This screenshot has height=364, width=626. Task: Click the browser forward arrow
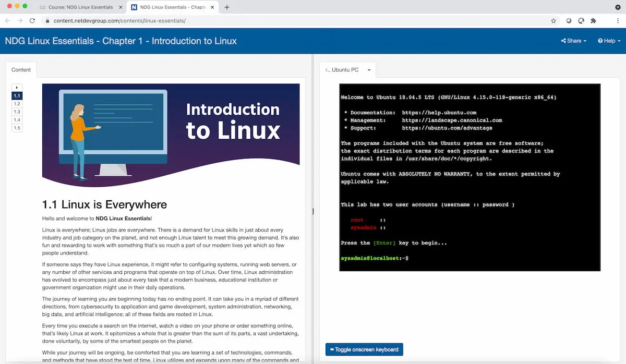(x=20, y=20)
